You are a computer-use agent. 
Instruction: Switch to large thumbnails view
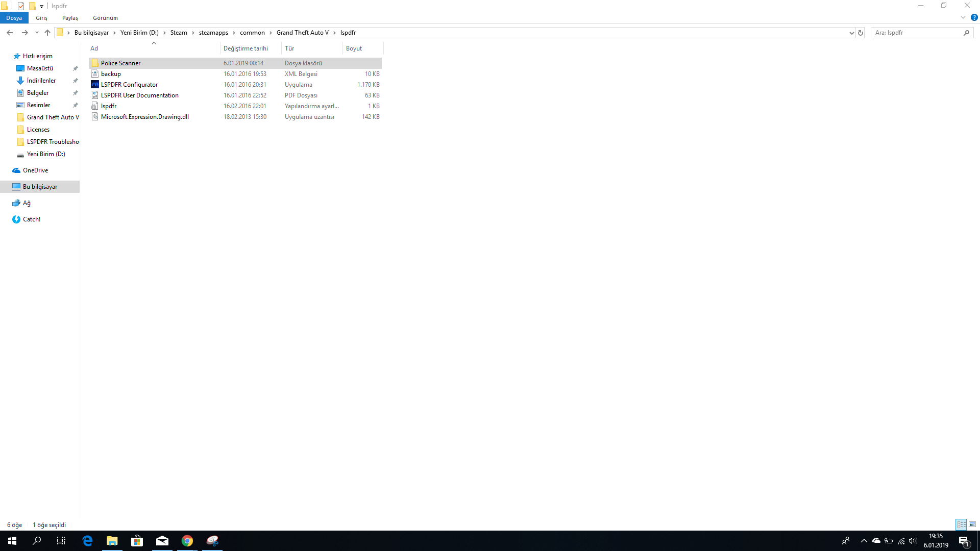coord(972,524)
